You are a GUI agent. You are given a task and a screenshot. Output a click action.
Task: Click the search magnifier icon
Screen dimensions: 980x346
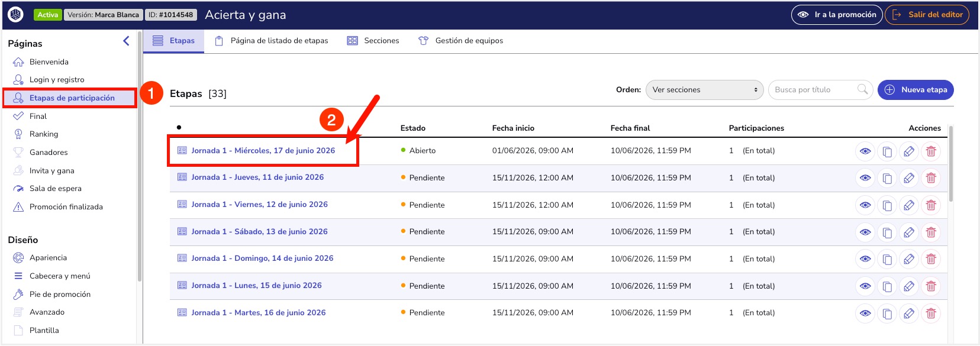[x=863, y=89]
